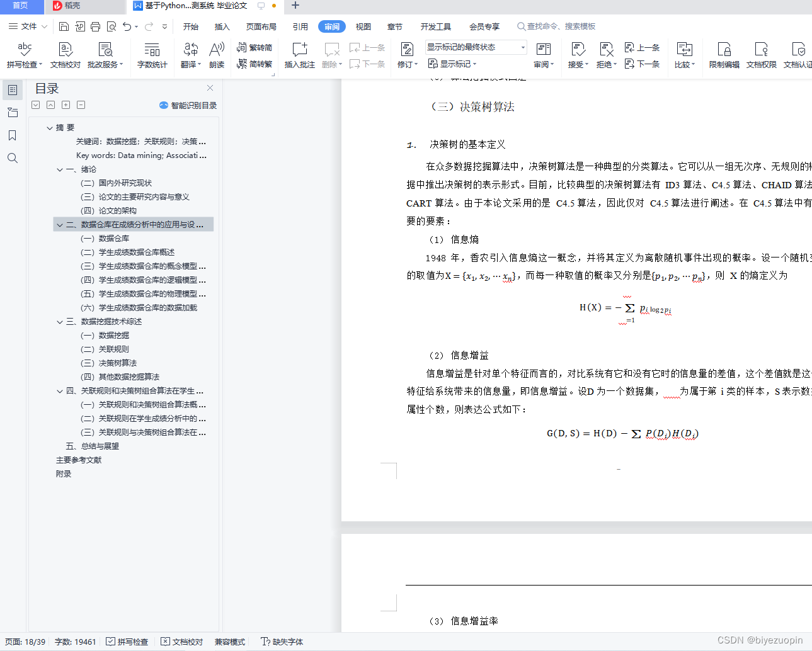812x651 pixels.
Task: Click 接受 to accept a change
Action: click(578, 55)
